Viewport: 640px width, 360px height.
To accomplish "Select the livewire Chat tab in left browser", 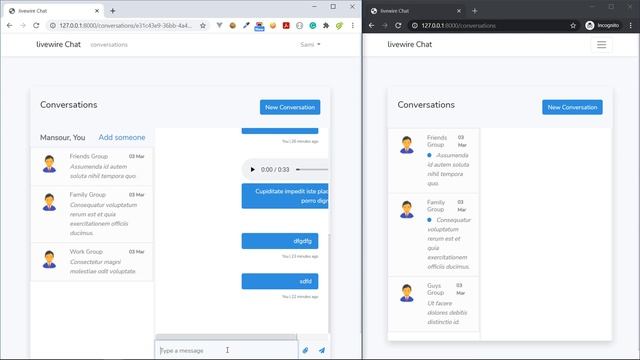I will tap(53, 11).
